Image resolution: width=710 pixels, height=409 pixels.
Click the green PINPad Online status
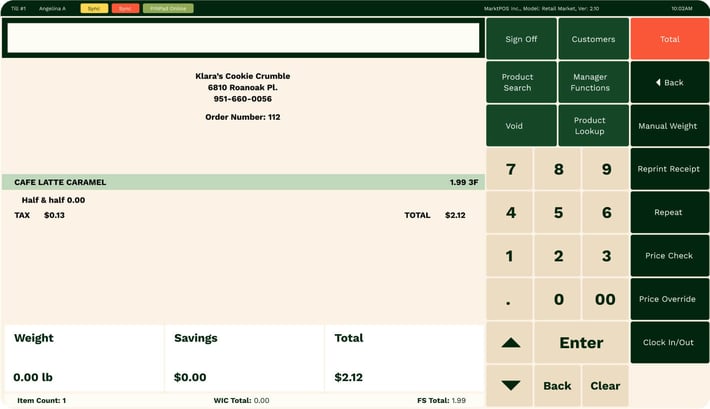click(168, 8)
